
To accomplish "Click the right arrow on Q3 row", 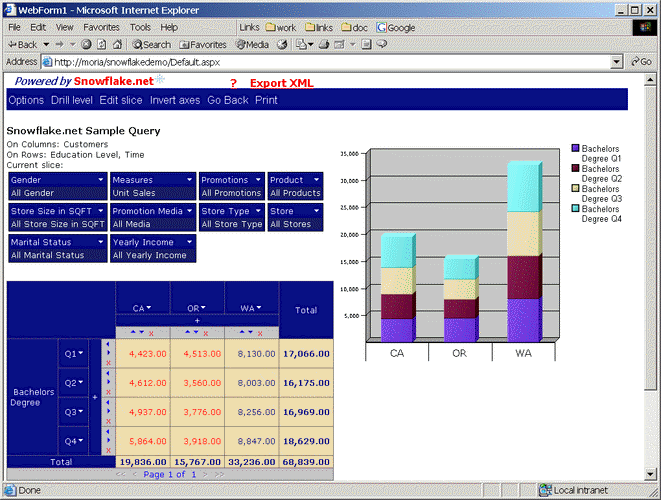I will (x=108, y=411).
